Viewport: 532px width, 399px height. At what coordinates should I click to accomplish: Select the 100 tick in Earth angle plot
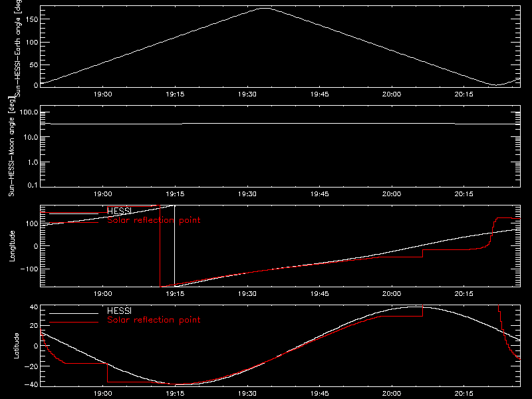pos(31,43)
